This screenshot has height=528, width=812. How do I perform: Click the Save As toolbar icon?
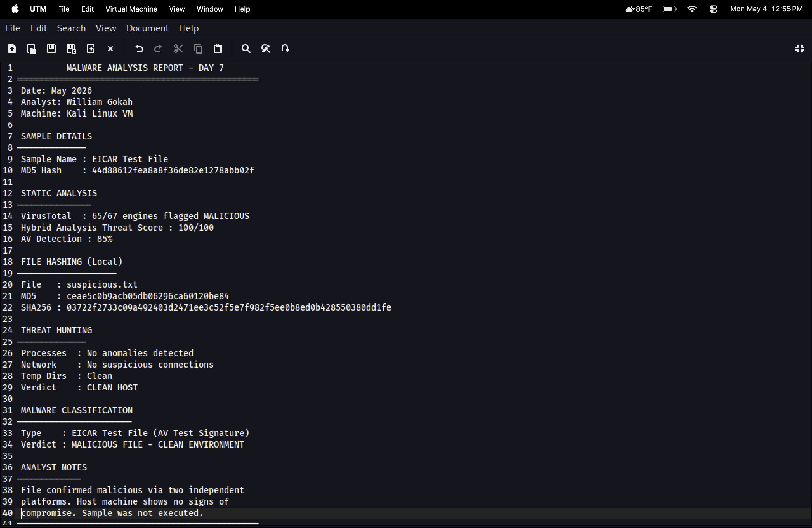(71, 49)
